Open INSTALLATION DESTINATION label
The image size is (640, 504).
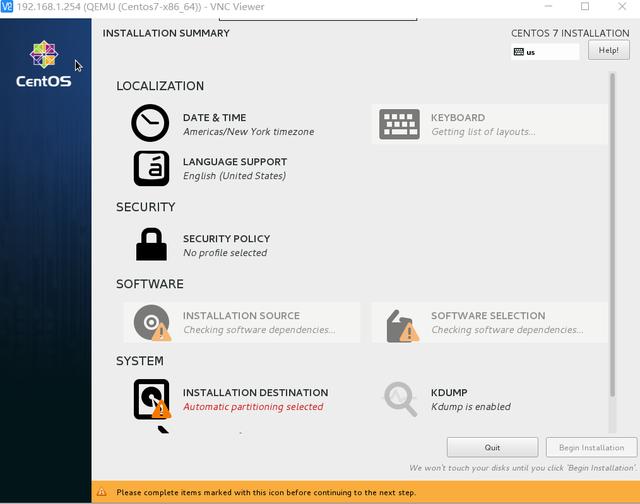click(x=256, y=392)
